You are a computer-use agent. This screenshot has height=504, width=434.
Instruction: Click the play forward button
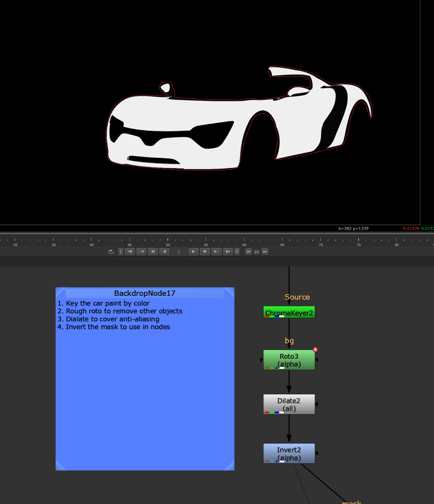pyautogui.click(x=193, y=252)
